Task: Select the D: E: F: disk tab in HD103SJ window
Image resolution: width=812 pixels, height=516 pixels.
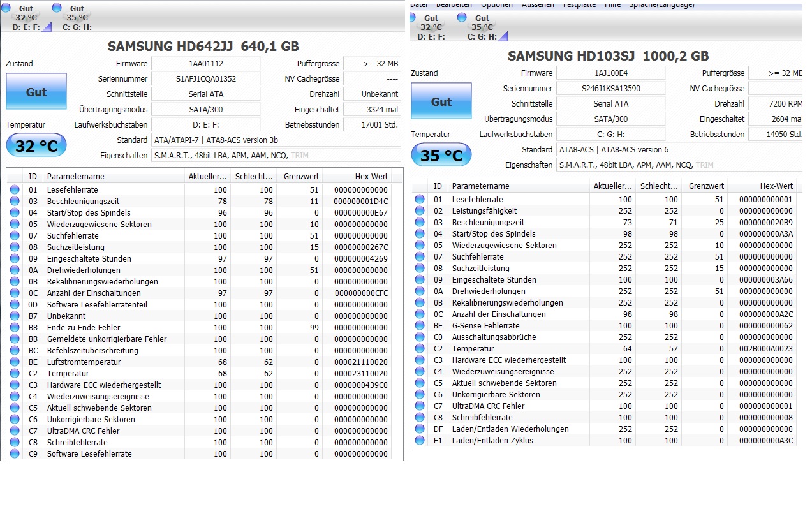Action: [x=431, y=27]
